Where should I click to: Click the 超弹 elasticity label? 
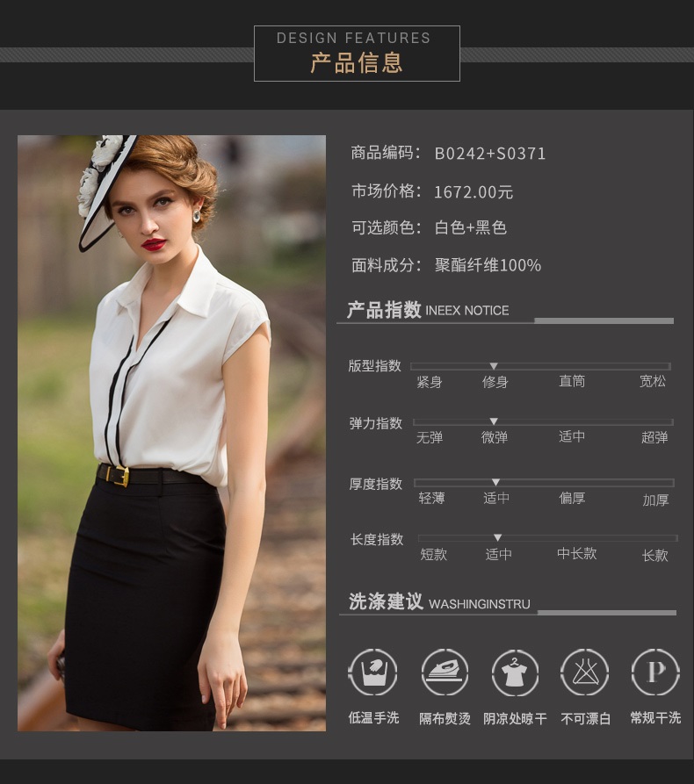654,437
